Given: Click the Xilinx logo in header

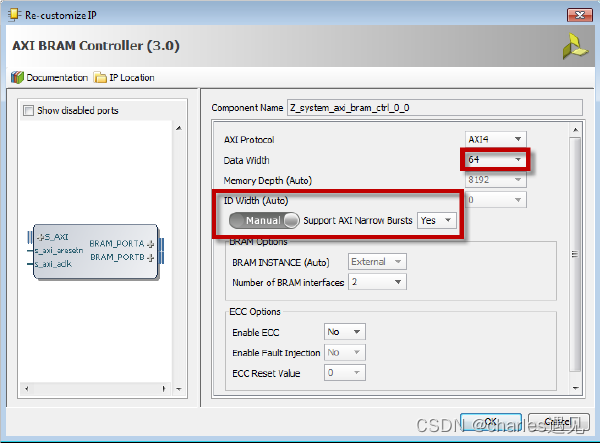Looking at the screenshot, I should [x=575, y=47].
